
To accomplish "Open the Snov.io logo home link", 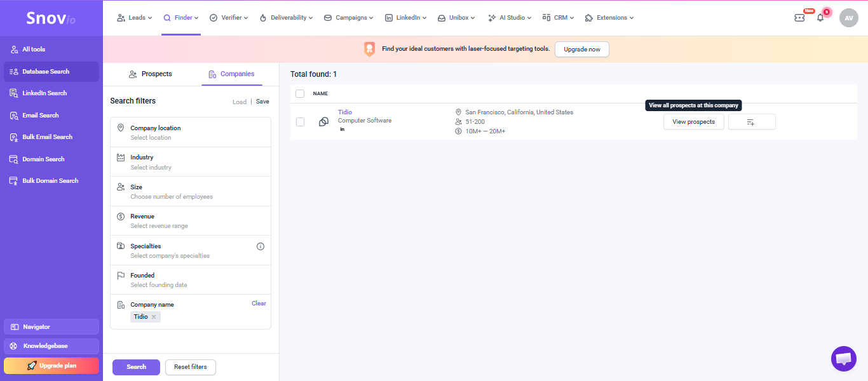I will pos(51,18).
